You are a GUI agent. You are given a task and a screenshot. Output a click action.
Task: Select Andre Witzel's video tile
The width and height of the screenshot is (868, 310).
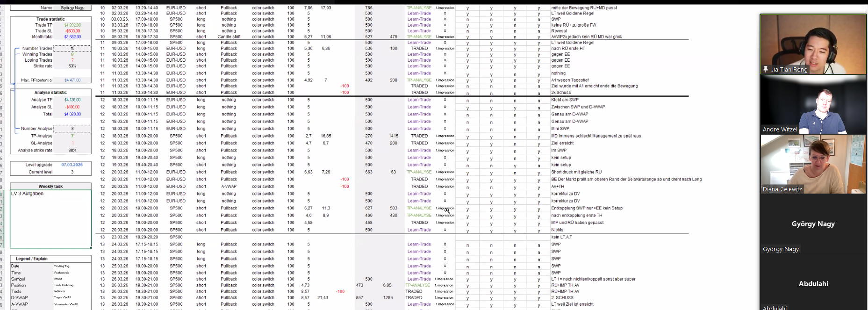813,105
